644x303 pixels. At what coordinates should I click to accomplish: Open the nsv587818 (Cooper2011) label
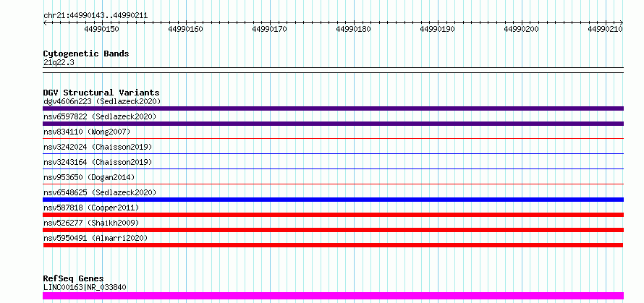pos(91,208)
